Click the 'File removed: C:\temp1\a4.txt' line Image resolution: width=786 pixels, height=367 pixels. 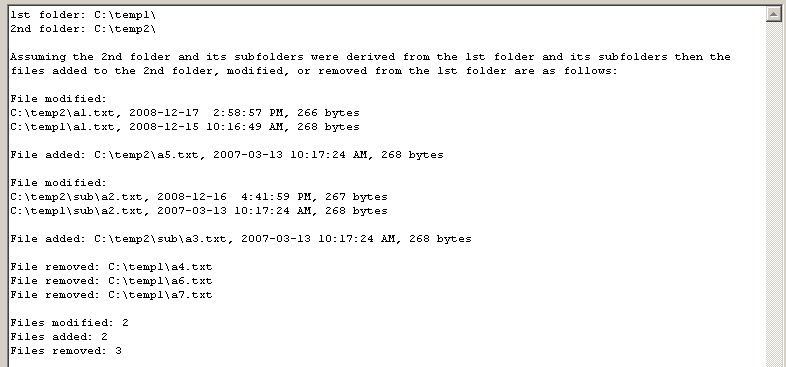point(111,267)
